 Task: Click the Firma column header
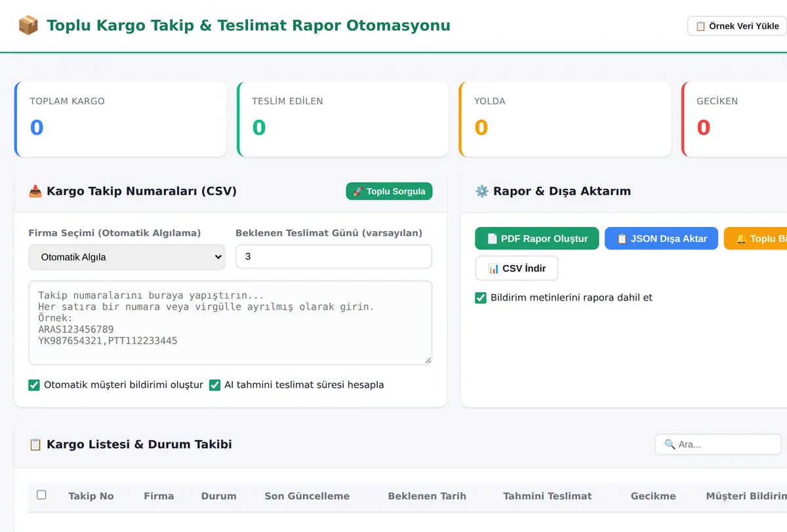(159, 496)
